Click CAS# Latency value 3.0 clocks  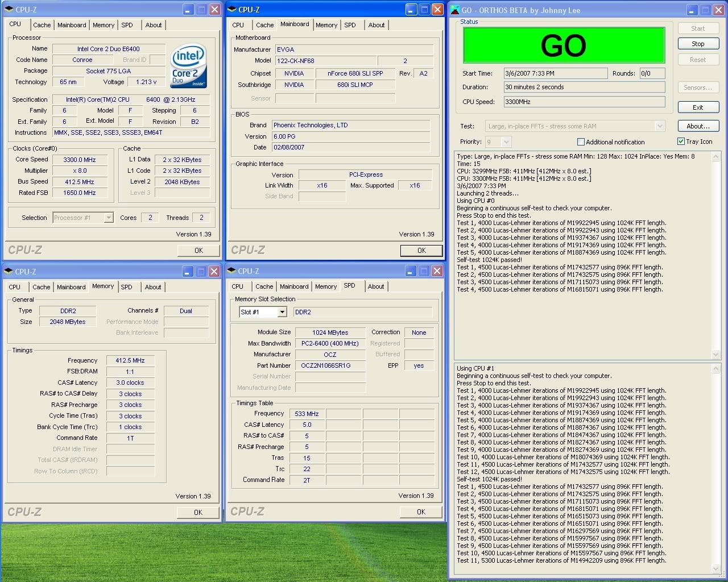pyautogui.click(x=130, y=383)
